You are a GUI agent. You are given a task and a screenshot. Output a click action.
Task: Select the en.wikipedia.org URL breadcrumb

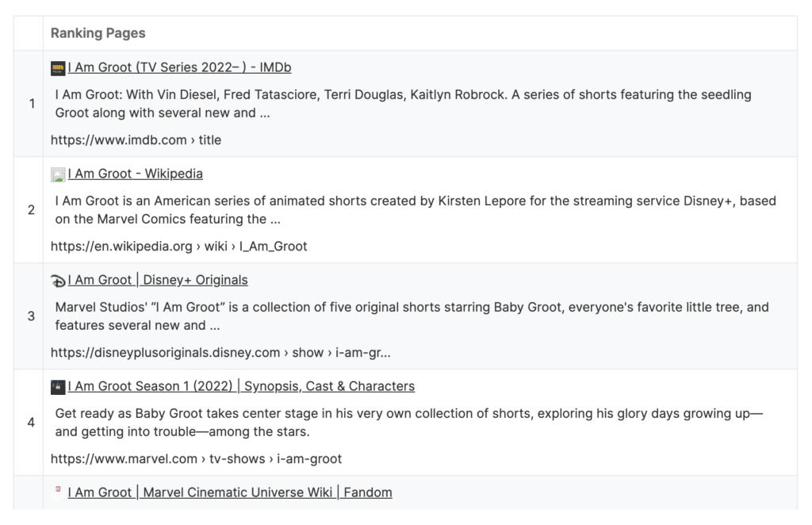[178, 246]
